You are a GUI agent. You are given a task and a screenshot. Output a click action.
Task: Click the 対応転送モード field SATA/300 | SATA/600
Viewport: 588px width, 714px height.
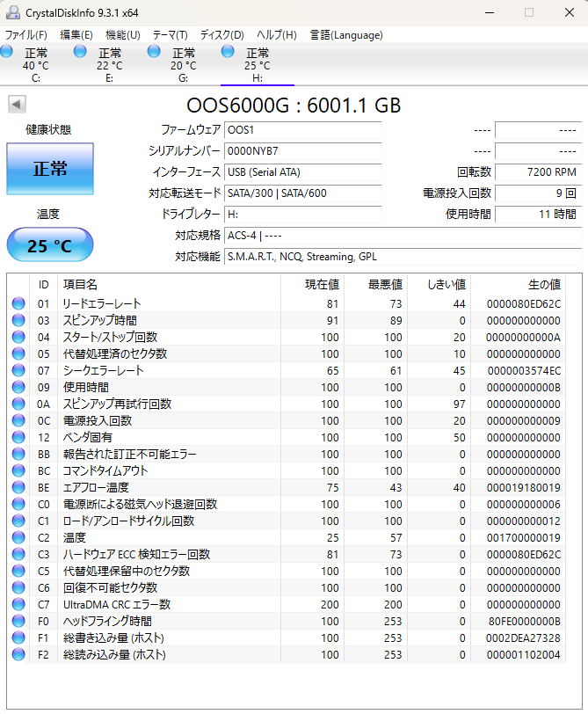tap(302, 193)
